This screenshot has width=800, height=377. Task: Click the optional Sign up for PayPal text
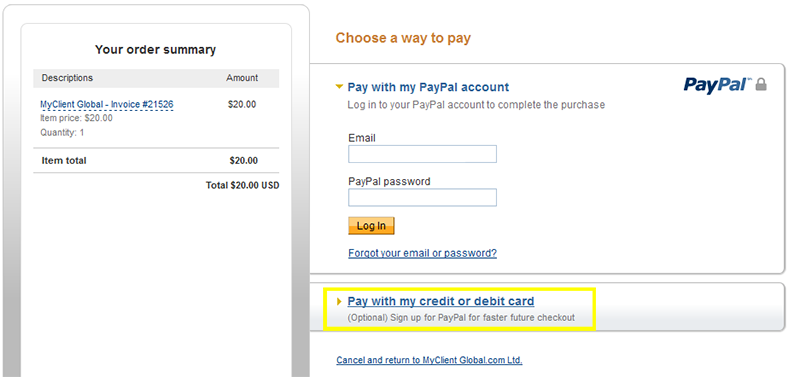(461, 318)
